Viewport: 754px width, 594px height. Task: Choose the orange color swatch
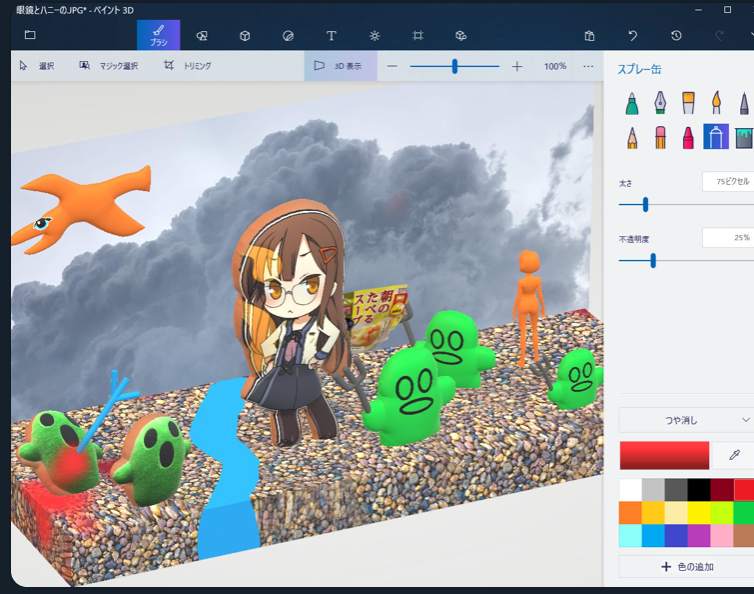pos(630,513)
